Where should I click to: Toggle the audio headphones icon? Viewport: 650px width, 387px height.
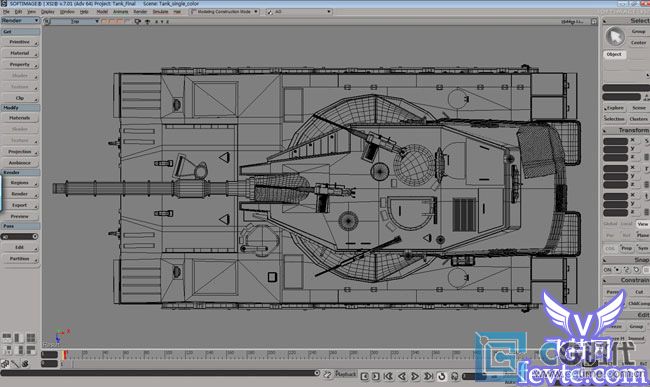click(455, 376)
